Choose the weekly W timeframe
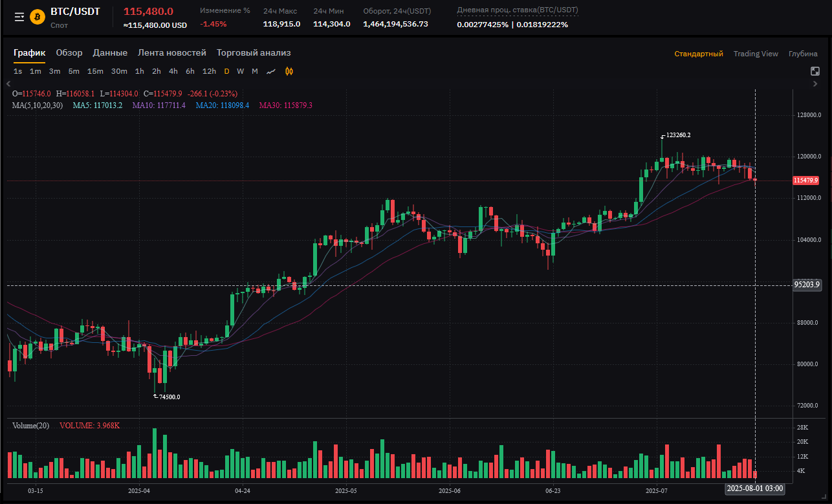Screen dimensions: 832x504 (240, 71)
